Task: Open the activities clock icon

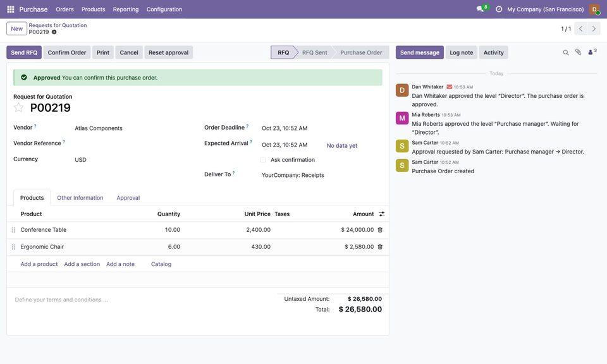Action: click(499, 9)
